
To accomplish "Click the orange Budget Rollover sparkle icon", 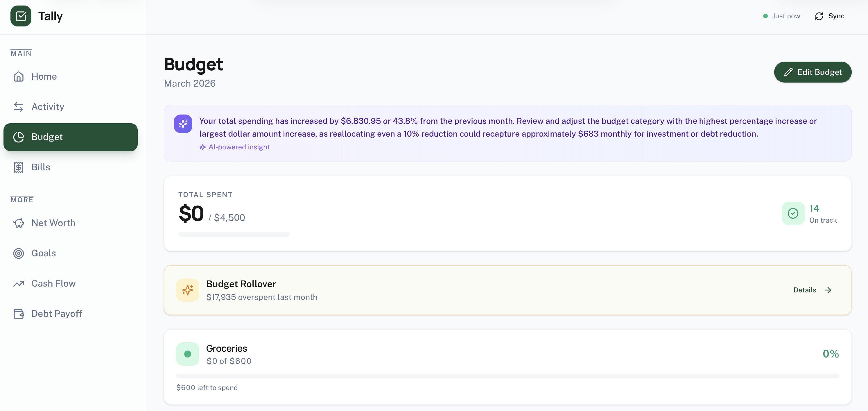I will click(188, 290).
